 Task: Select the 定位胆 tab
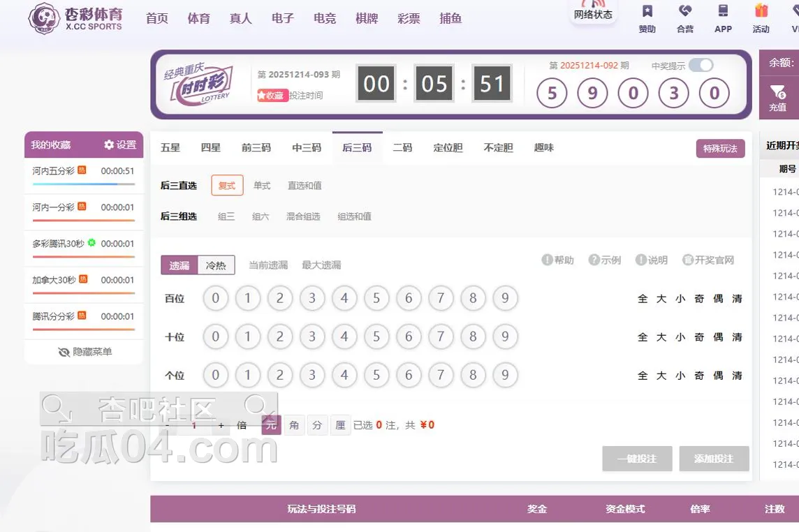pyautogui.click(x=448, y=147)
